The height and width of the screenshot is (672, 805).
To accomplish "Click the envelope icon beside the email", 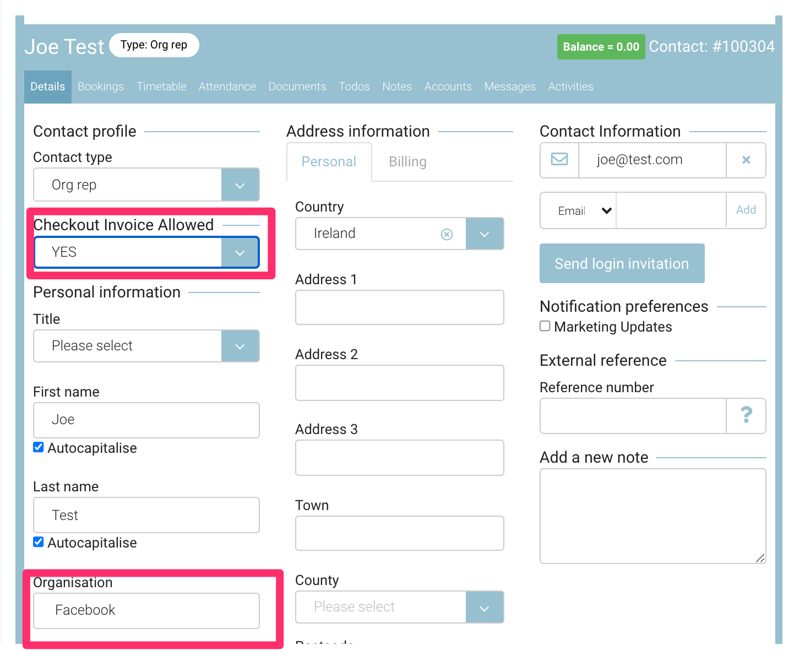I will [559, 160].
